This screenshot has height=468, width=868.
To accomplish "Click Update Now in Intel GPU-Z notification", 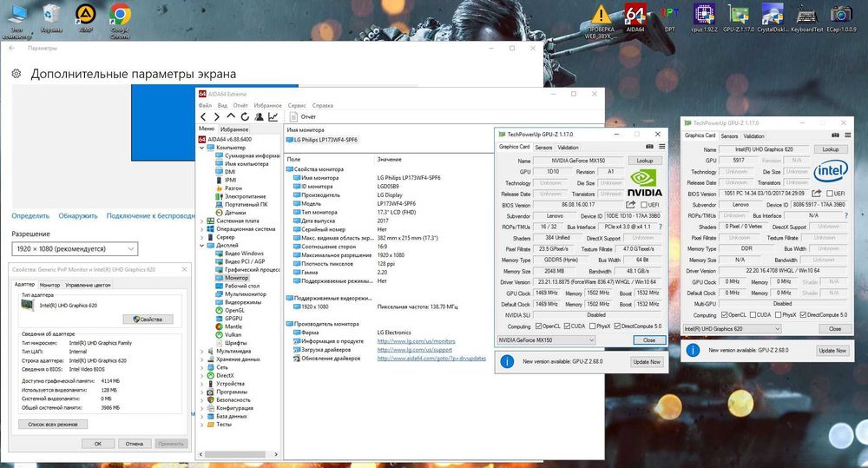I will [832, 351].
